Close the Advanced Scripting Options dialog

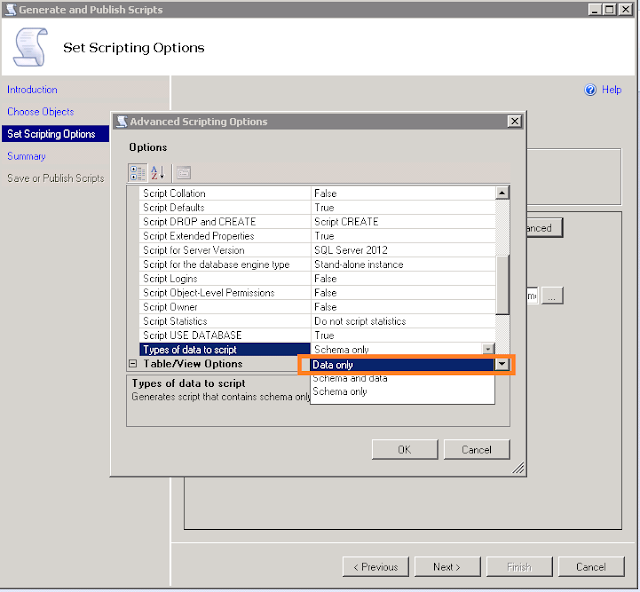click(515, 121)
